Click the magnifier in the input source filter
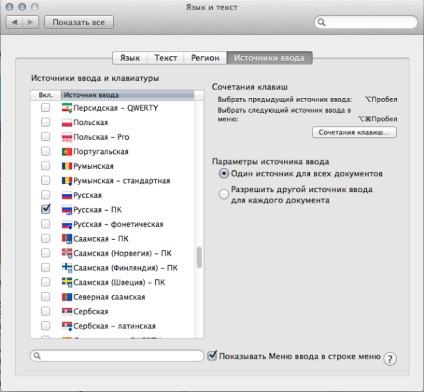 coord(37,356)
